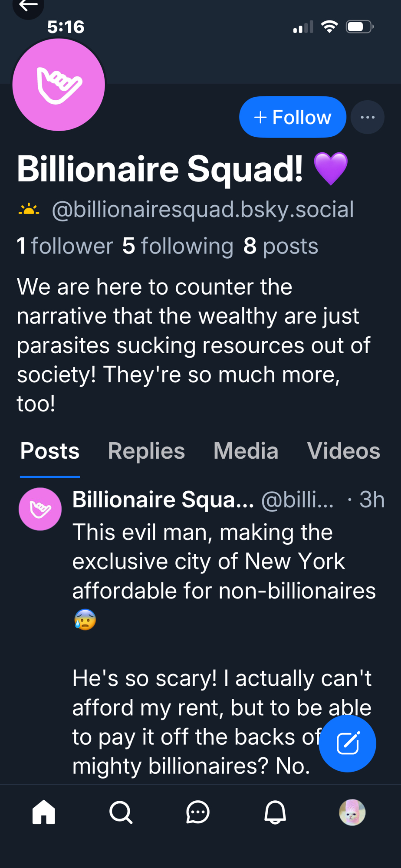This screenshot has width=401, height=868.
Task: Follow the Billionaire Squad account
Action: coord(293,117)
